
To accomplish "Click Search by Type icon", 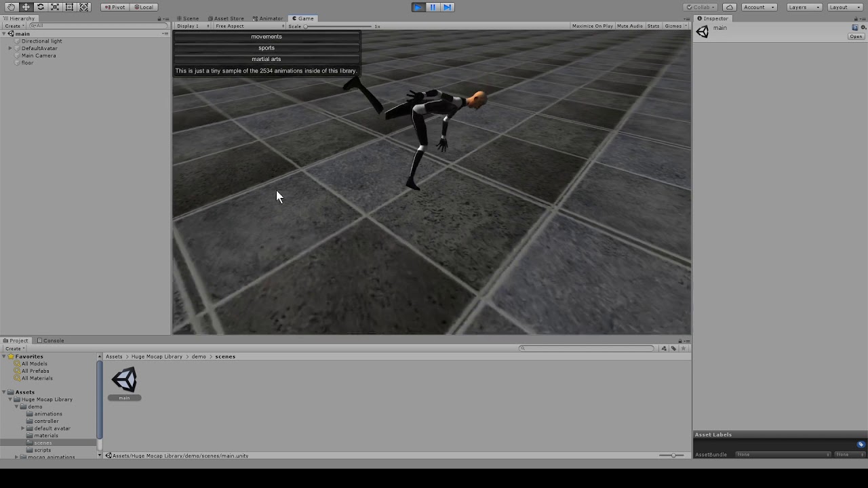I will tap(664, 348).
